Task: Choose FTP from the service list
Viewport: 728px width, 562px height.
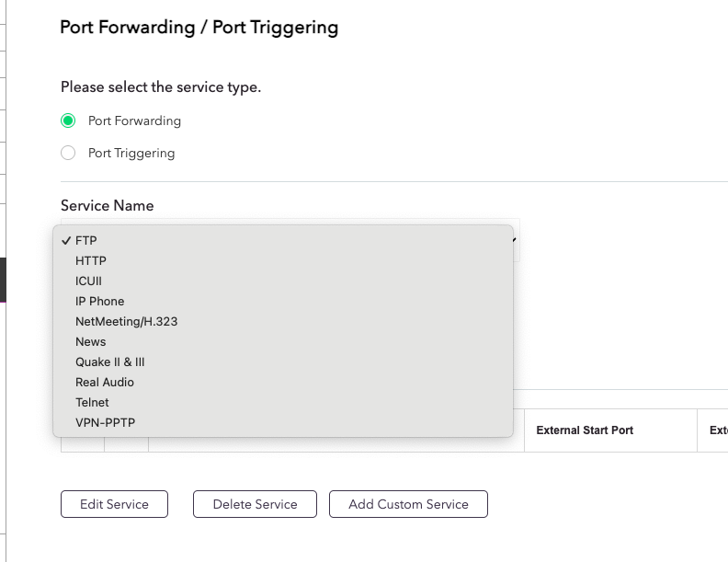Action: click(86, 241)
